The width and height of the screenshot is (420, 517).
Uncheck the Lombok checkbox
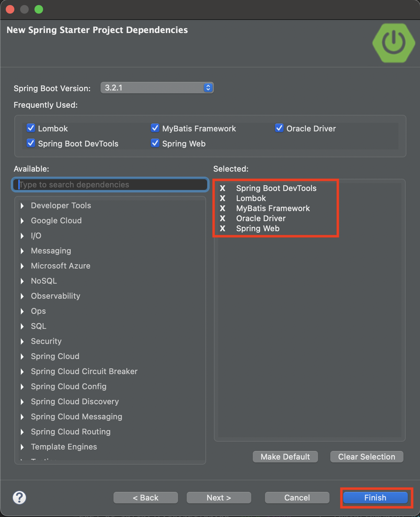click(x=31, y=128)
